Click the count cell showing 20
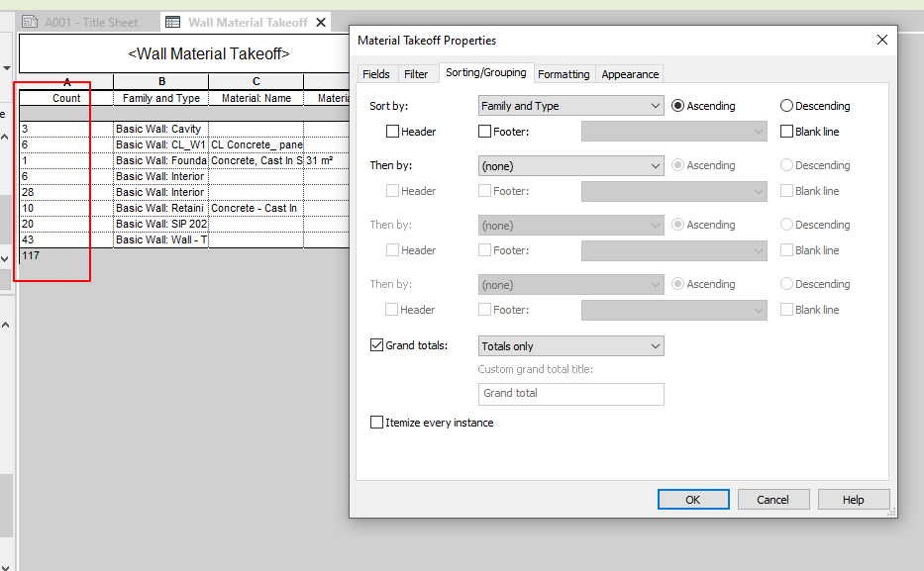The width and height of the screenshot is (924, 571). tap(66, 225)
